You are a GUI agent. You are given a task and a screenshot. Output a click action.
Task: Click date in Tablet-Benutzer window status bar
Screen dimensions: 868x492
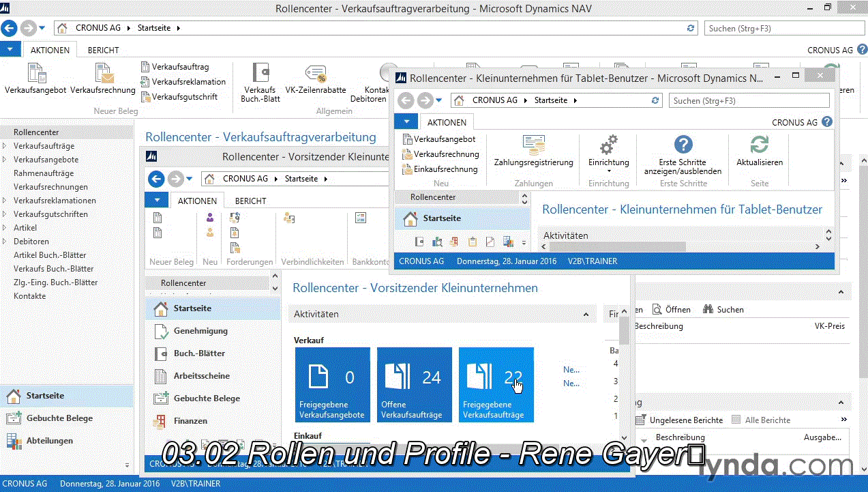[x=507, y=261]
